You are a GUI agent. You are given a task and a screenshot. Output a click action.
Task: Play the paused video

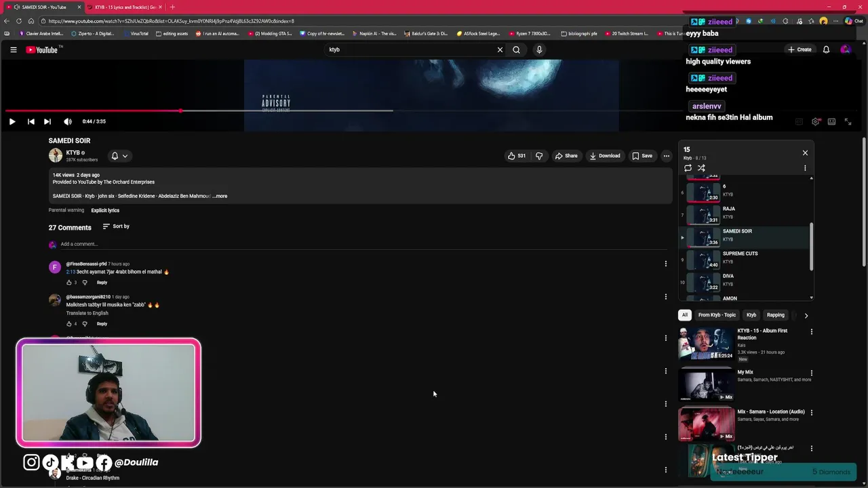tap(12, 121)
